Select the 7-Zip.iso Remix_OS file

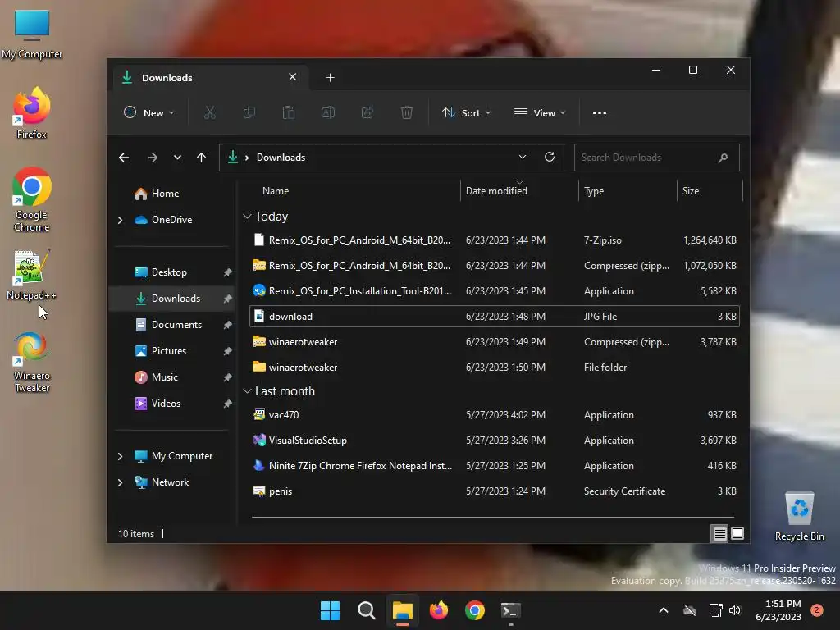[x=494, y=240]
